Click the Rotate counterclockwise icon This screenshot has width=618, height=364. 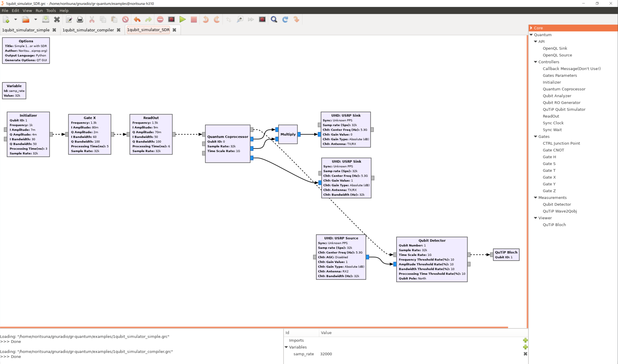tap(206, 19)
